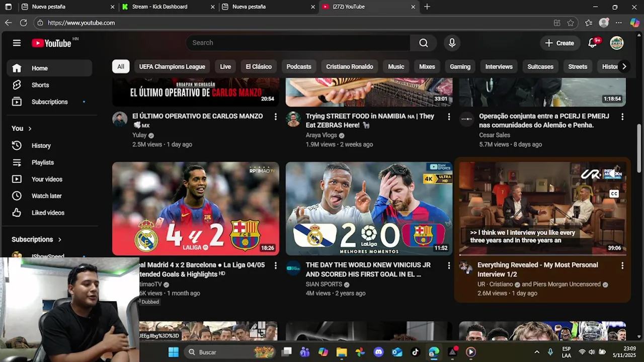Open Real Madrid 4 x 2 Barcelona thumbnail
Image resolution: width=644 pixels, height=362 pixels.
point(196,209)
